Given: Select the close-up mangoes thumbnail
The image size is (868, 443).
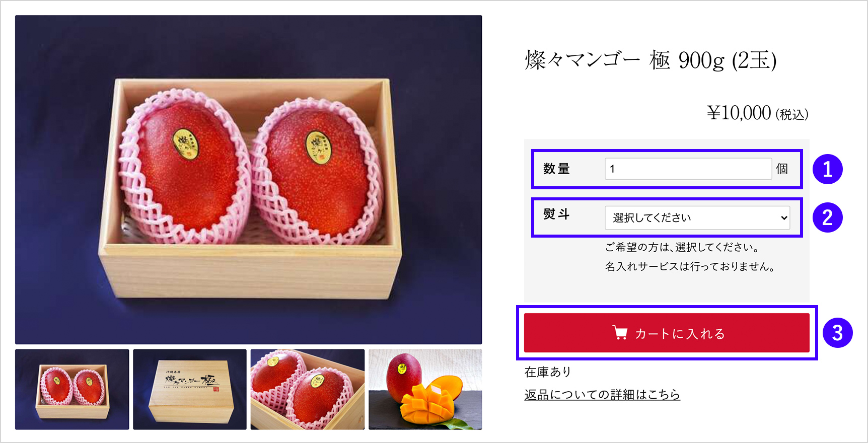Looking at the screenshot, I should (x=308, y=389).
